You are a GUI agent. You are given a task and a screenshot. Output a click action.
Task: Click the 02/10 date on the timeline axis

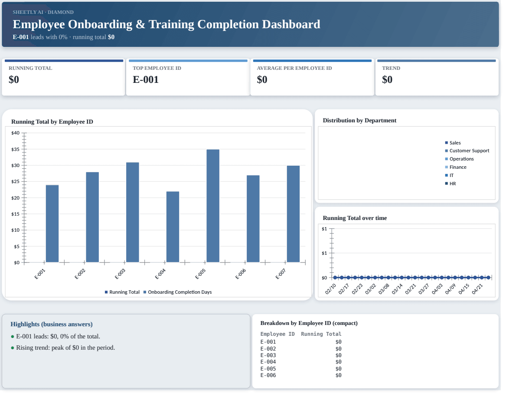[x=331, y=289]
